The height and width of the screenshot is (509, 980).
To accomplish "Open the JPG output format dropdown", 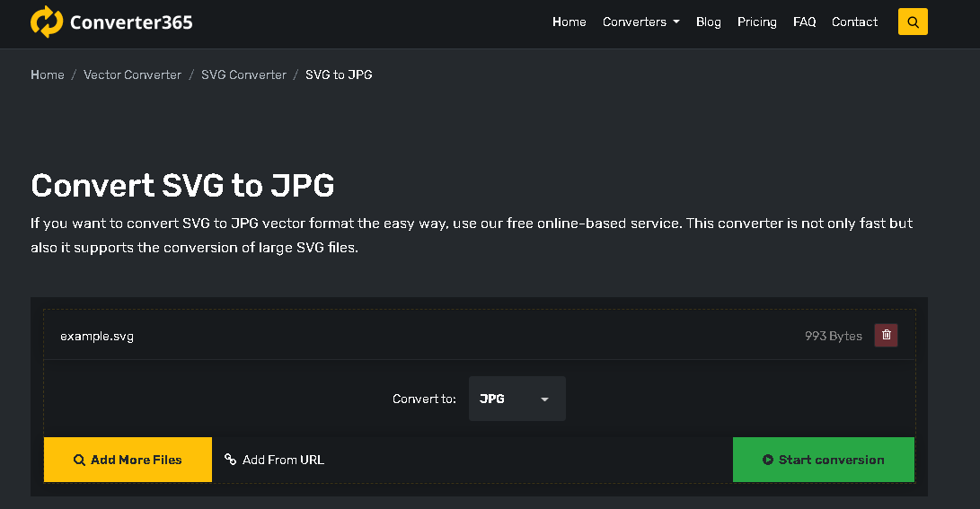I will [x=516, y=399].
